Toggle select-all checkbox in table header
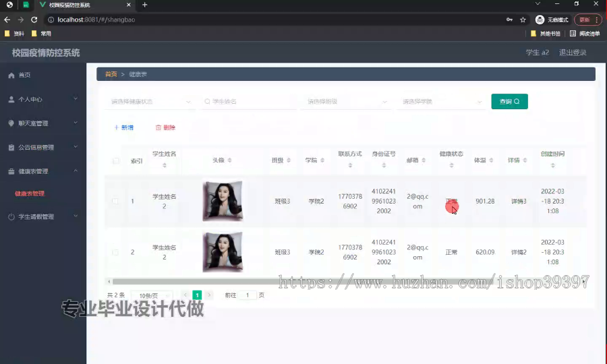The width and height of the screenshot is (607, 364). click(116, 160)
